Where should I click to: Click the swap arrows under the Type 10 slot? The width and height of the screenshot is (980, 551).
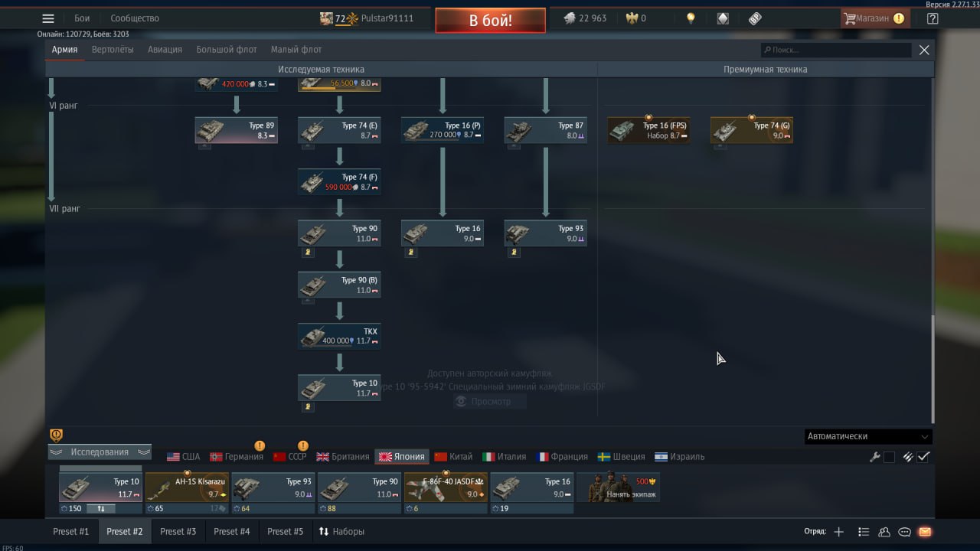100,508
